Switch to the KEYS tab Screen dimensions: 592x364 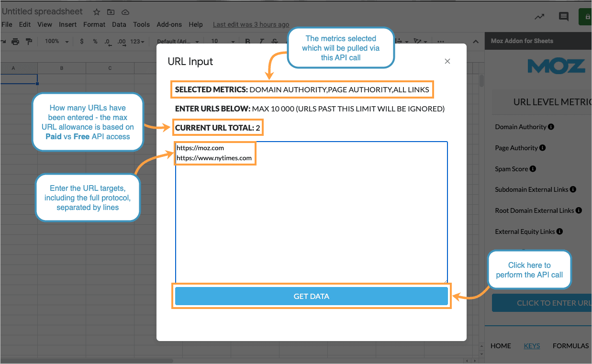coord(532,346)
